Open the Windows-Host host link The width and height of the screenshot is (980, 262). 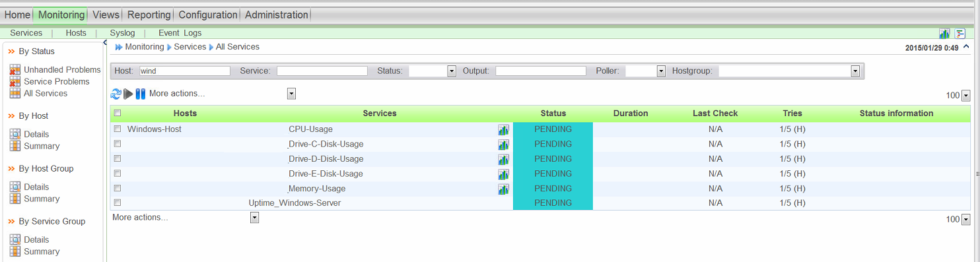(154, 129)
